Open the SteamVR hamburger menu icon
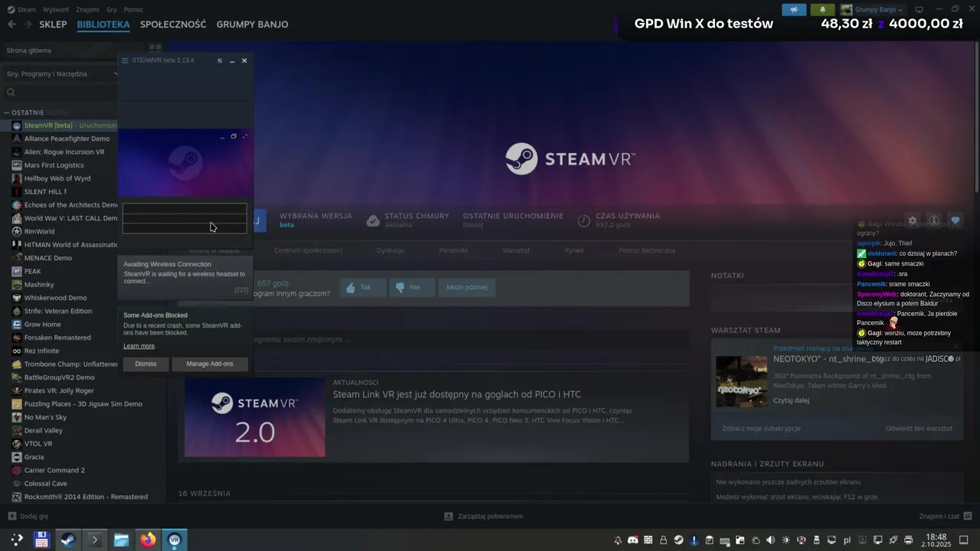Screen dimensions: 980x551 [x=126, y=60]
